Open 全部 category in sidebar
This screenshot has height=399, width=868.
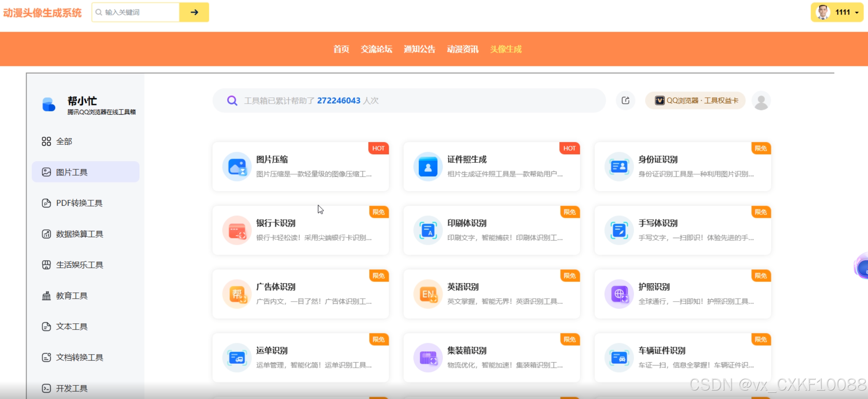point(64,141)
